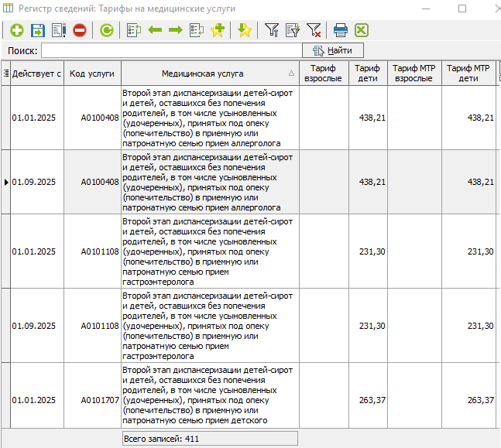Click the red delete record icon
501x448 pixels.
[x=79, y=30]
